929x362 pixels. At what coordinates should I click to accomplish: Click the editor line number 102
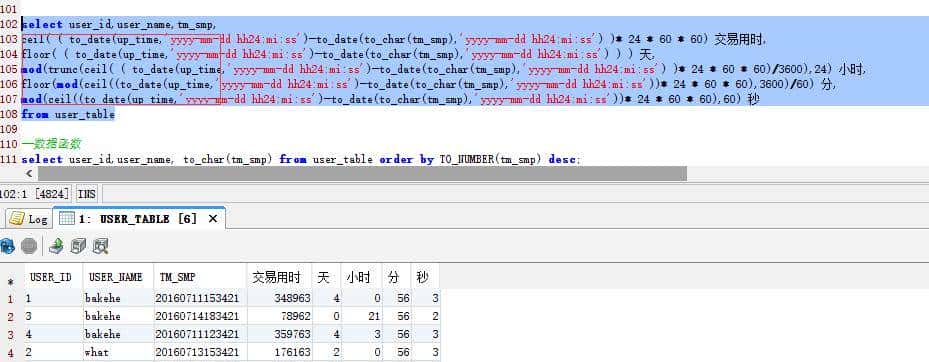[x=9, y=24]
